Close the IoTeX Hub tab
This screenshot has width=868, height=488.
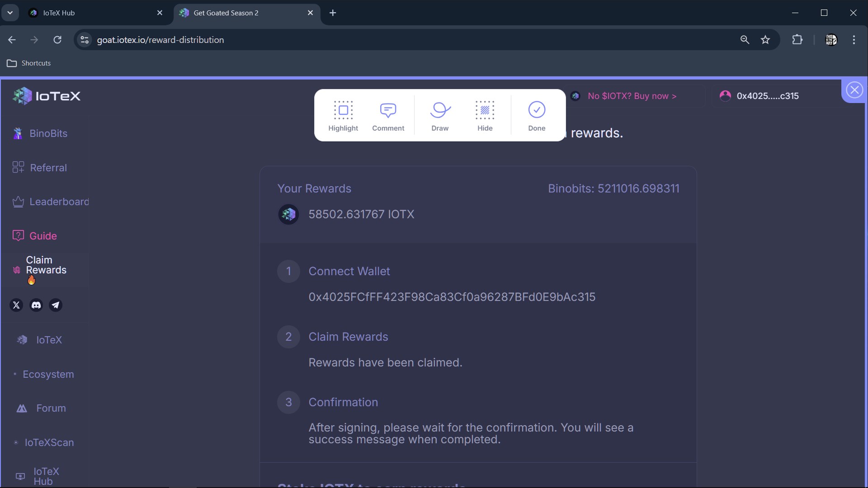(160, 13)
